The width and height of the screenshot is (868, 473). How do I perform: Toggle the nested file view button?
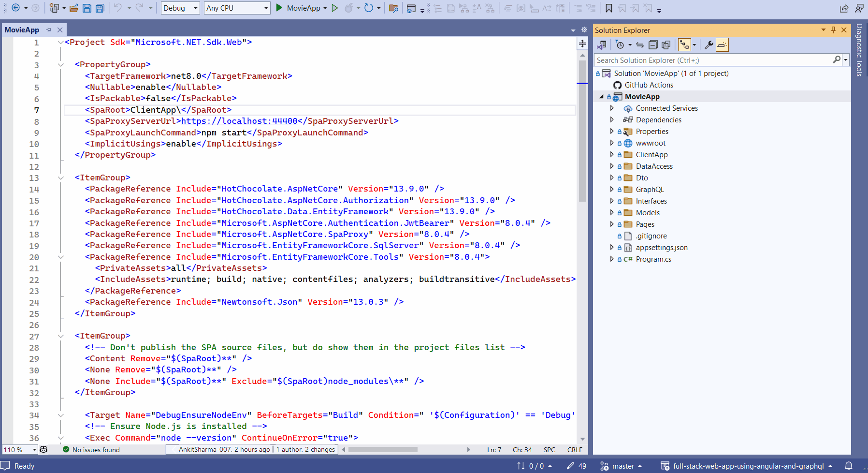pyautogui.click(x=684, y=45)
